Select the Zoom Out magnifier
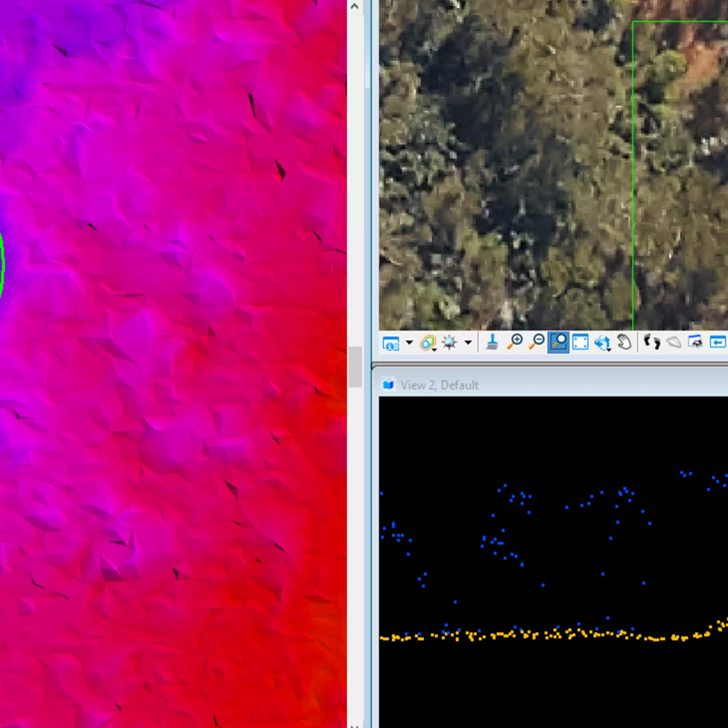 (537, 342)
